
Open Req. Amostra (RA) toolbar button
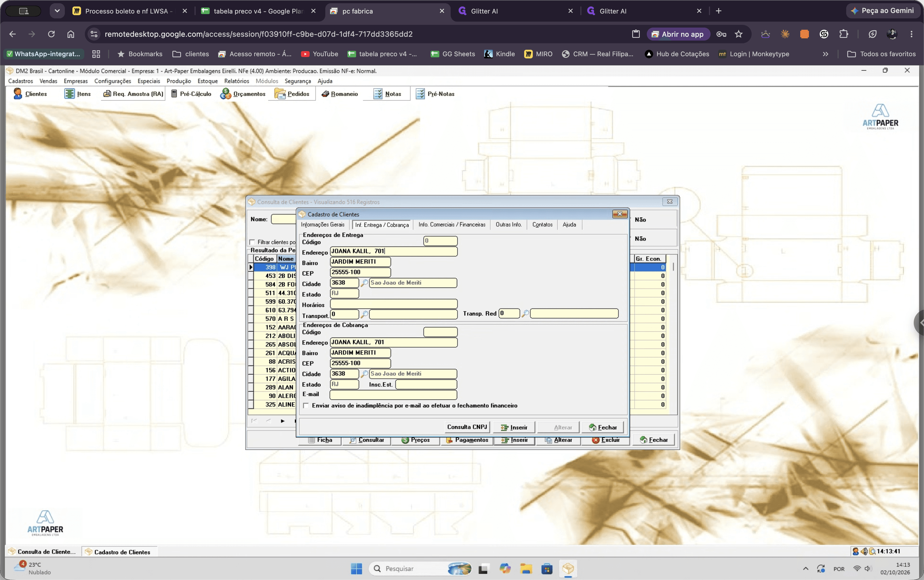click(x=133, y=94)
